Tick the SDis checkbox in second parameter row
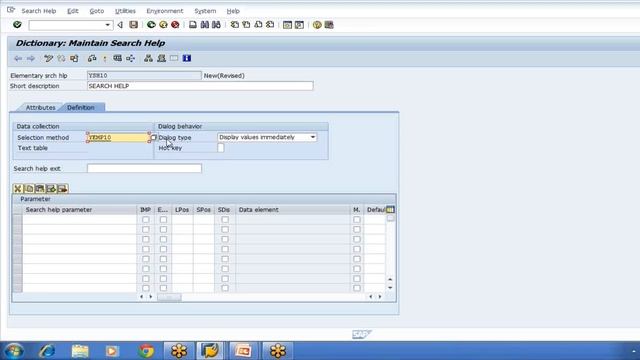This screenshot has width=640, height=360. tap(225, 229)
